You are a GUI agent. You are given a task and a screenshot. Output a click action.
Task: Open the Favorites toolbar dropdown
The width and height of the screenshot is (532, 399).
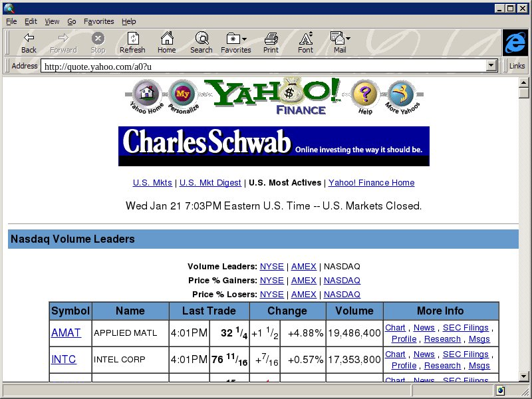(236, 43)
